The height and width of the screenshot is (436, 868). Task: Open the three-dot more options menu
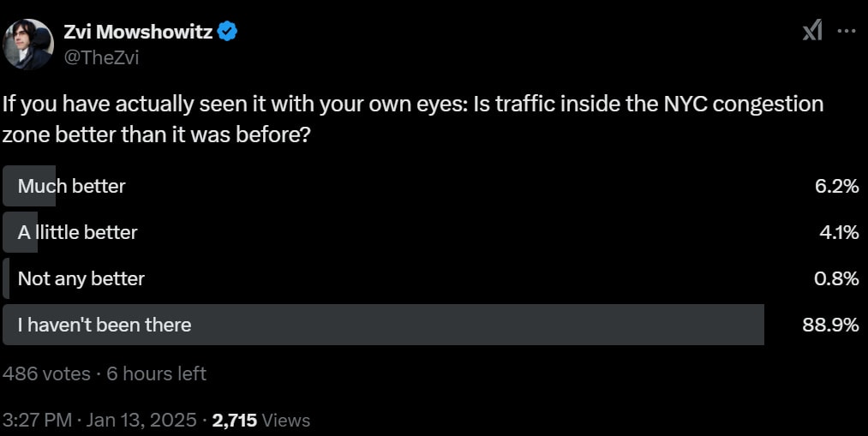[x=847, y=31]
